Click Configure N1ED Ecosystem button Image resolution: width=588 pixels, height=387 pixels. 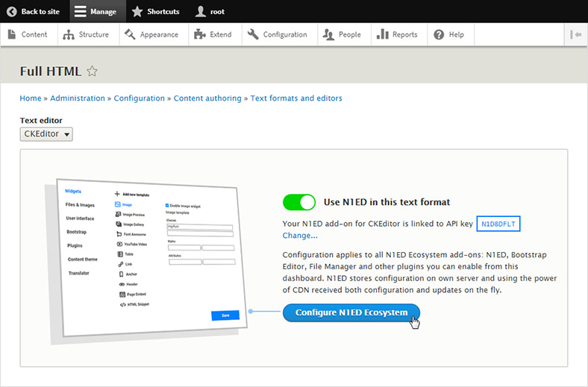click(351, 313)
